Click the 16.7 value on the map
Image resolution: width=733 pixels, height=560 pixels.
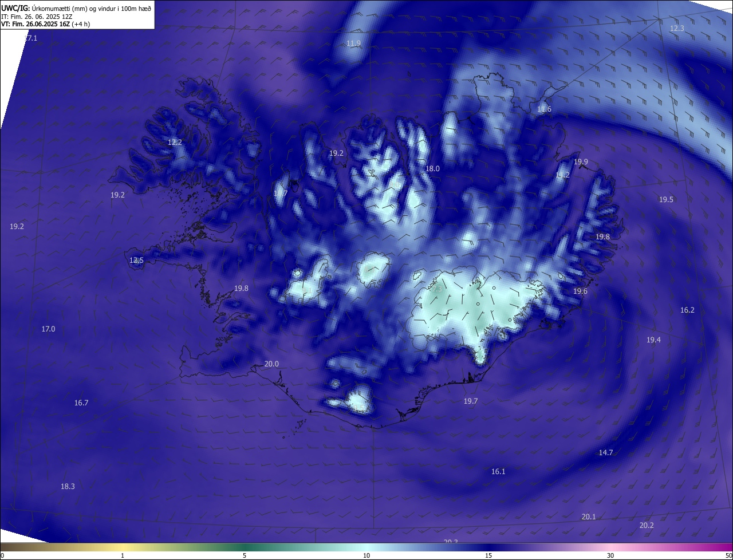click(x=81, y=403)
